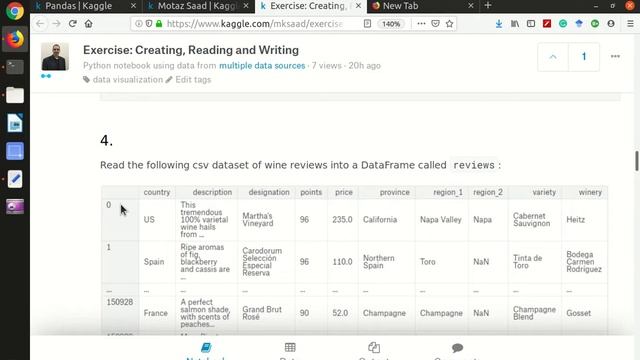Click the green circular extension icon
640x360 pixels.
coord(595,24)
